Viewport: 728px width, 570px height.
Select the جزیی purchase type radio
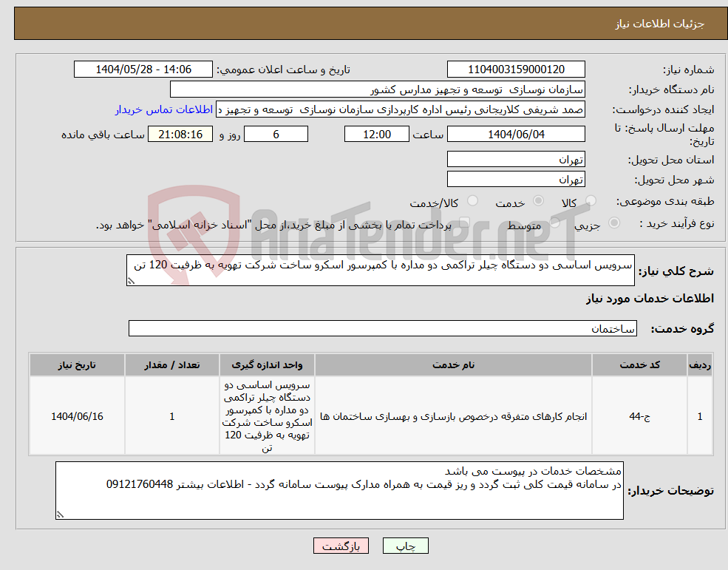point(614,223)
